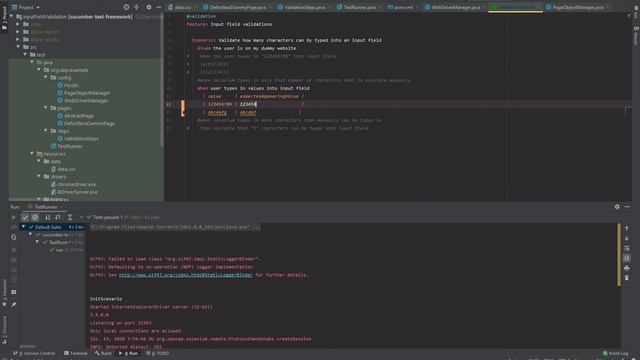Viewport: 640px width, 360px height.
Task: Collapse the pages package arrow
Action: click(x=46, y=108)
